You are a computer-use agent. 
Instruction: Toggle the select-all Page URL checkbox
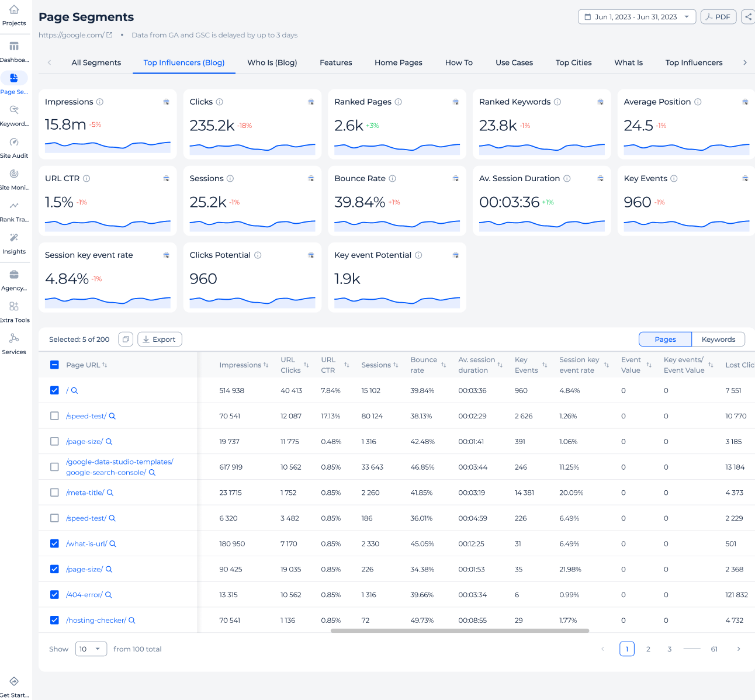(54, 365)
